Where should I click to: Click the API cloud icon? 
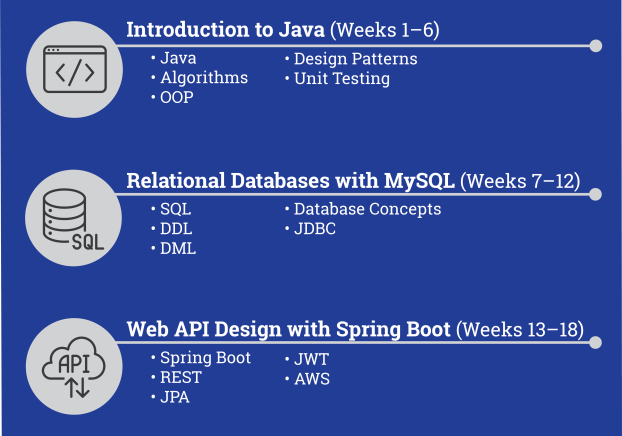(74, 367)
